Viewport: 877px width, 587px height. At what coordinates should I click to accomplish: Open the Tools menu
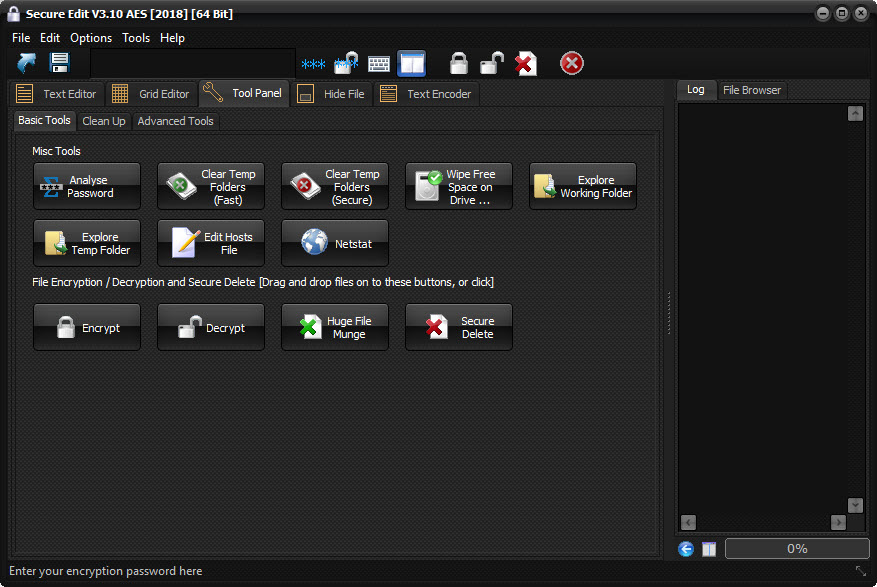[x=136, y=38]
